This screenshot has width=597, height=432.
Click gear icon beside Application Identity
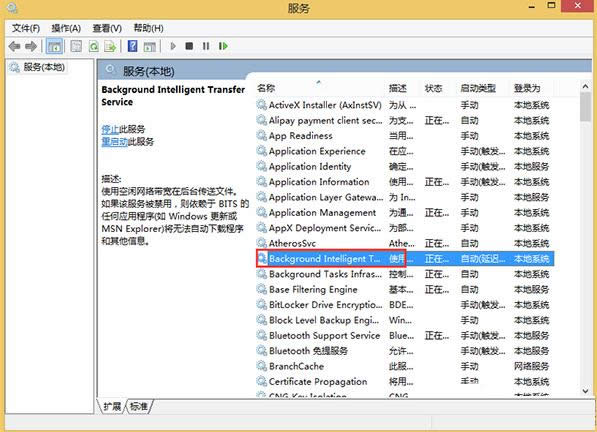262,166
